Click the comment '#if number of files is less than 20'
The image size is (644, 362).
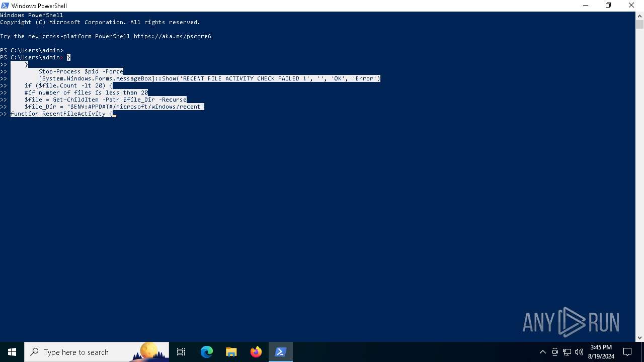86,93
